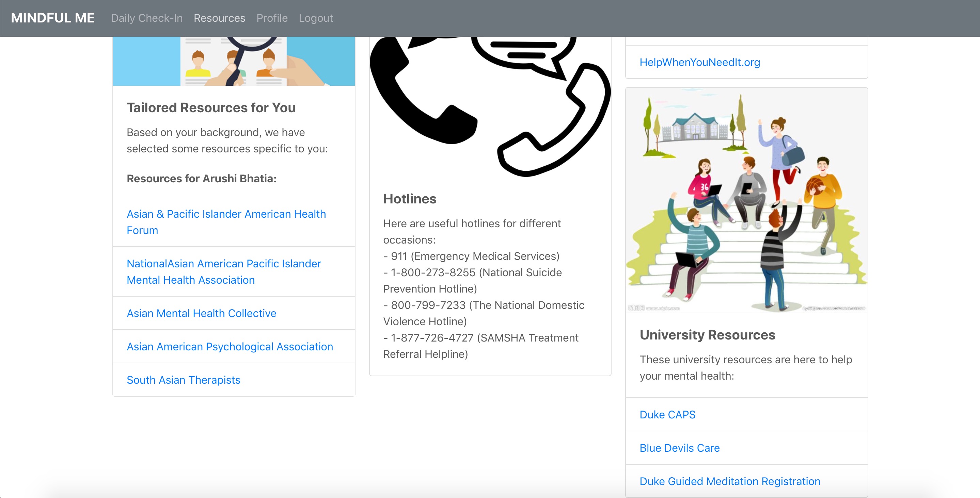Click the MINDFUL ME brand logo
980x498 pixels.
click(x=52, y=18)
